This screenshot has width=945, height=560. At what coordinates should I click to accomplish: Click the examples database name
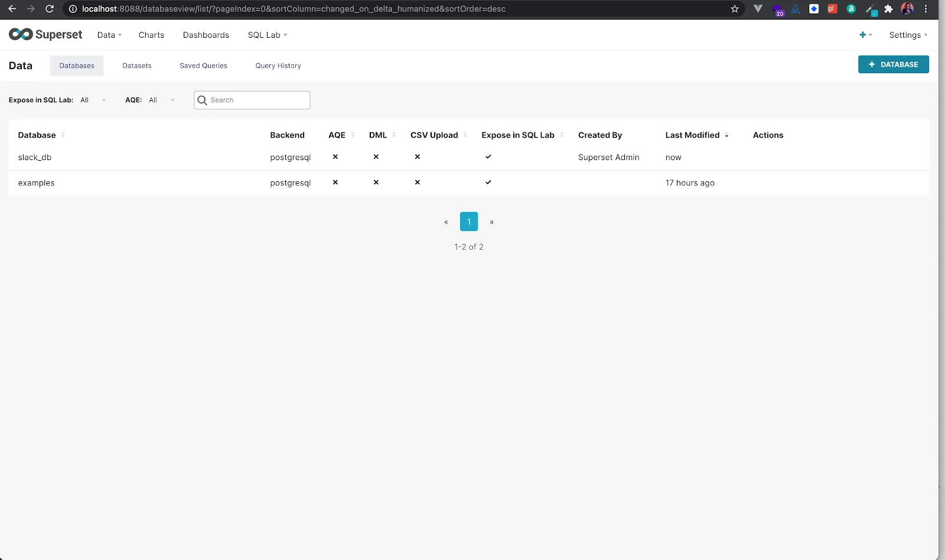pyautogui.click(x=36, y=183)
